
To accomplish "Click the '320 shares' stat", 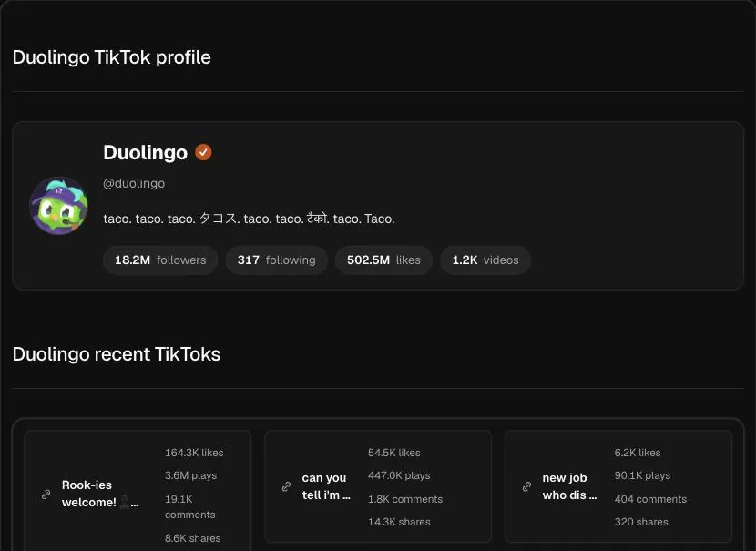I will point(641,522).
